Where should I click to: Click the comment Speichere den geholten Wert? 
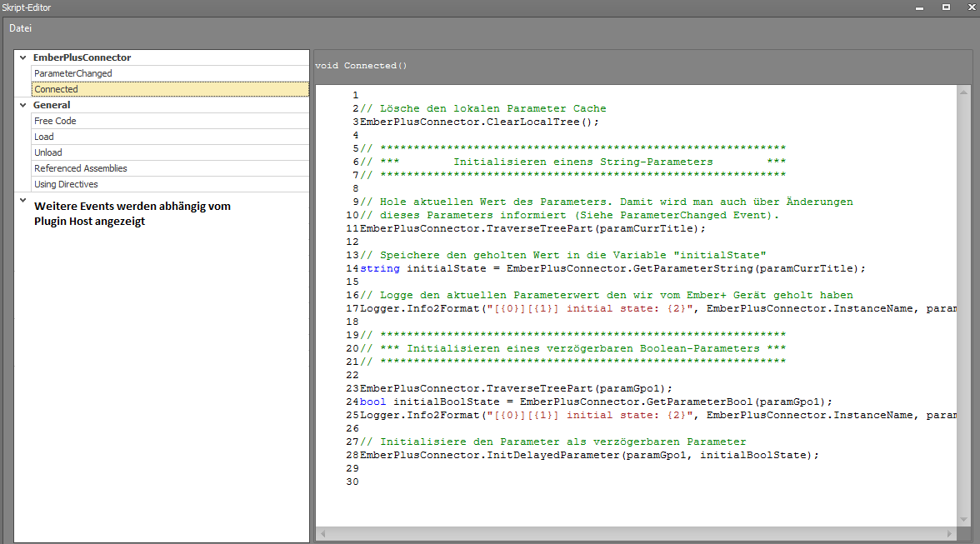tap(563, 256)
